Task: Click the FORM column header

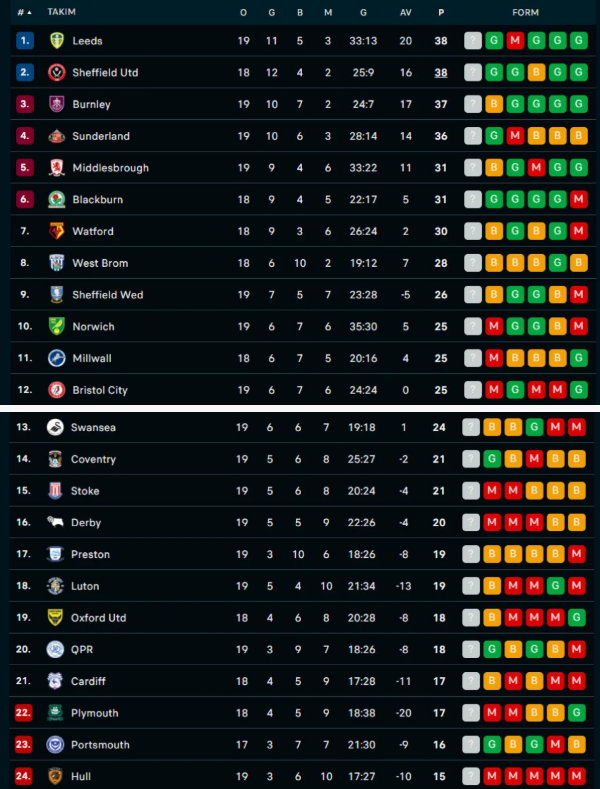Action: [526, 12]
